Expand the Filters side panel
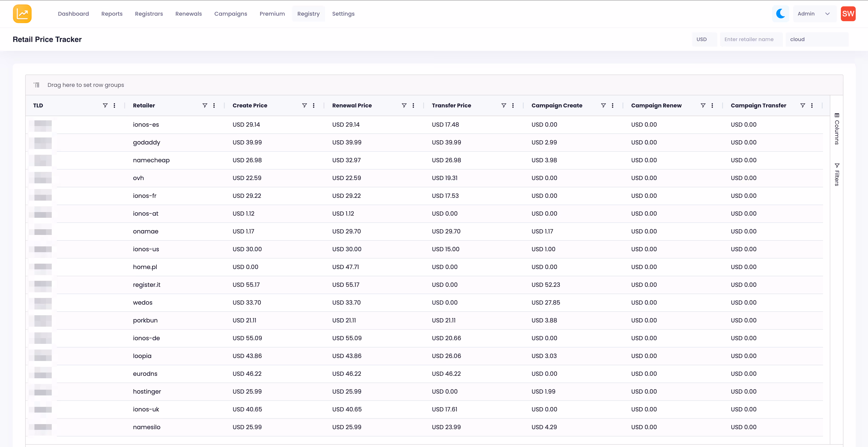 [837, 174]
